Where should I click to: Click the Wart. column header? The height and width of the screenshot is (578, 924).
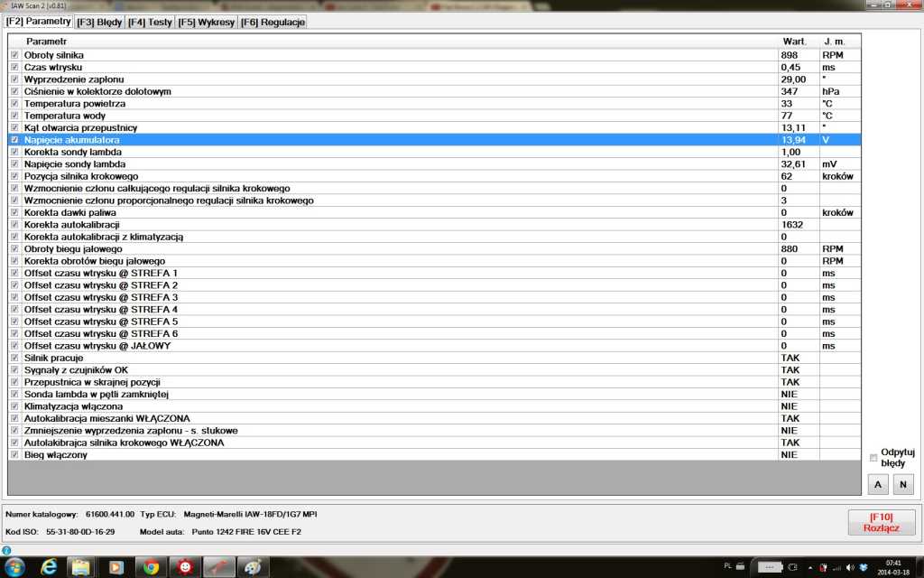point(793,42)
